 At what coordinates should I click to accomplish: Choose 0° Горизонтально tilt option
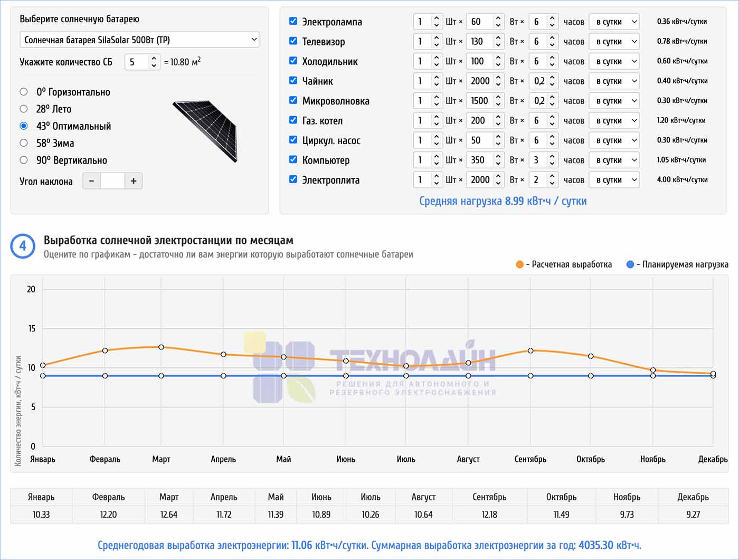point(24,92)
